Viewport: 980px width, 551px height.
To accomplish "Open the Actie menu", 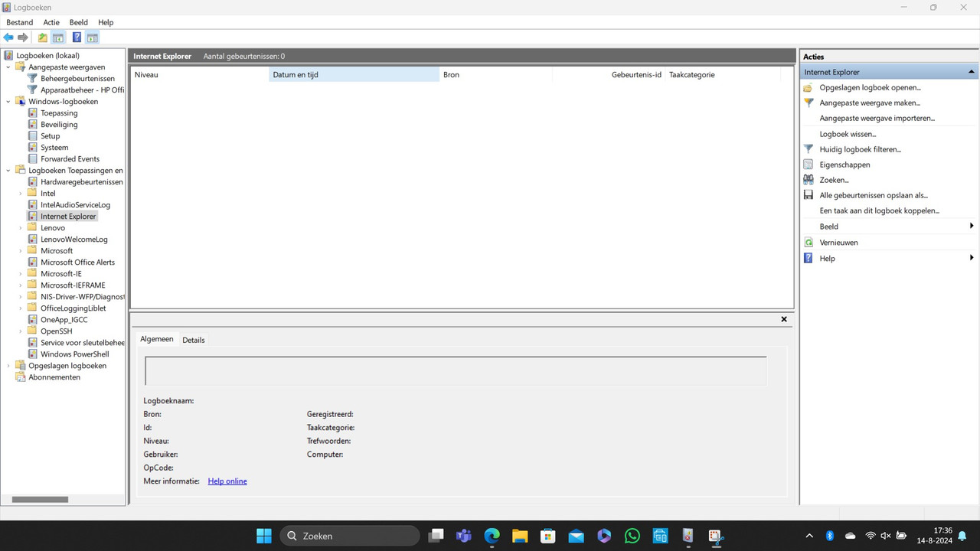I will pyautogui.click(x=51, y=22).
